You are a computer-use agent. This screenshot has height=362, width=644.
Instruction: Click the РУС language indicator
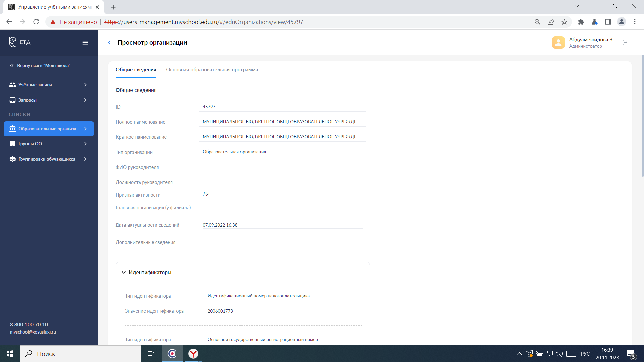(585, 354)
